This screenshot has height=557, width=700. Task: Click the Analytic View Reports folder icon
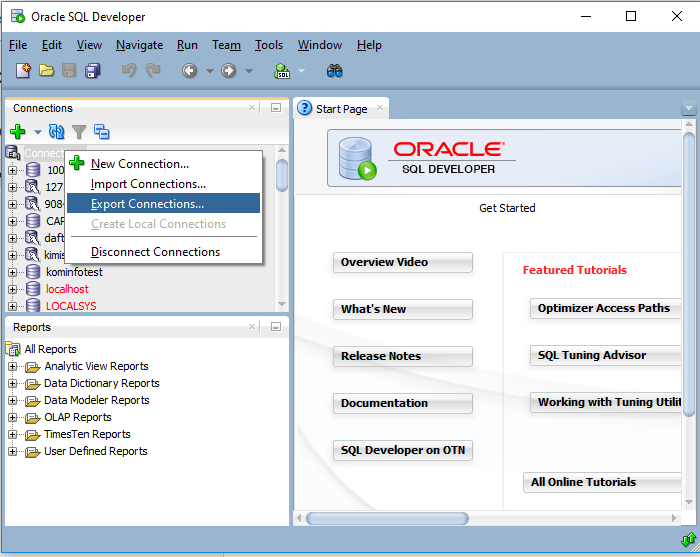[x=33, y=367]
